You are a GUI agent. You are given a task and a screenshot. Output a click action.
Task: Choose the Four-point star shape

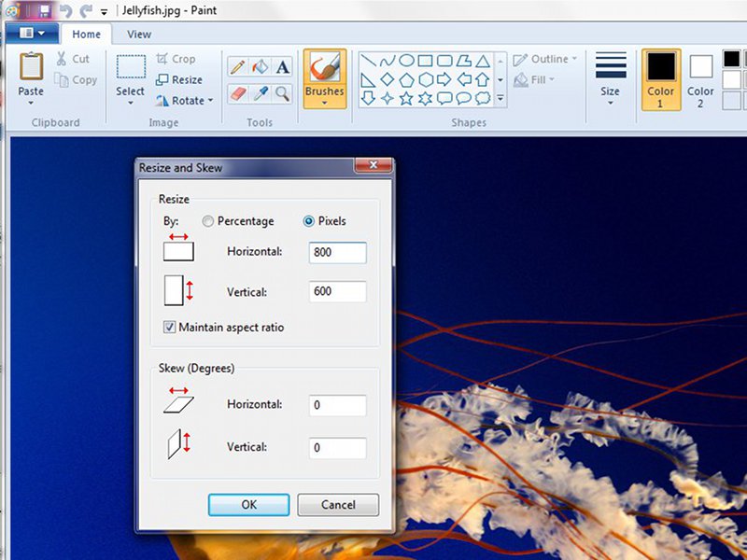tap(388, 99)
